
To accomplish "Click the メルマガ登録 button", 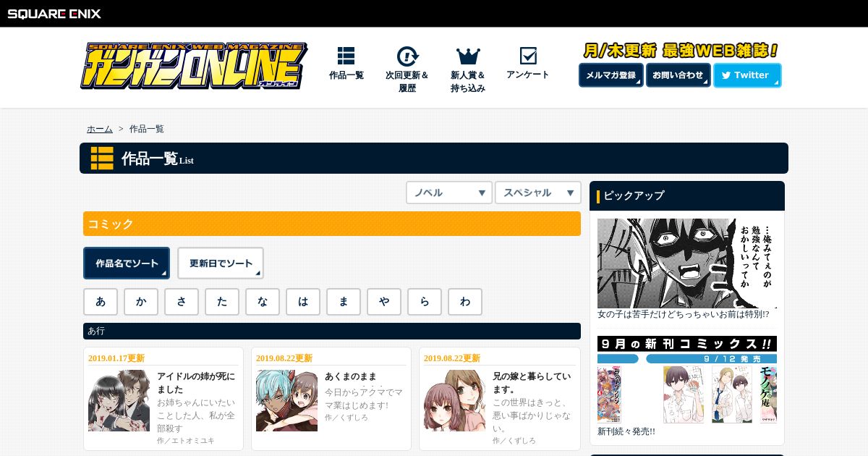I will pos(611,75).
